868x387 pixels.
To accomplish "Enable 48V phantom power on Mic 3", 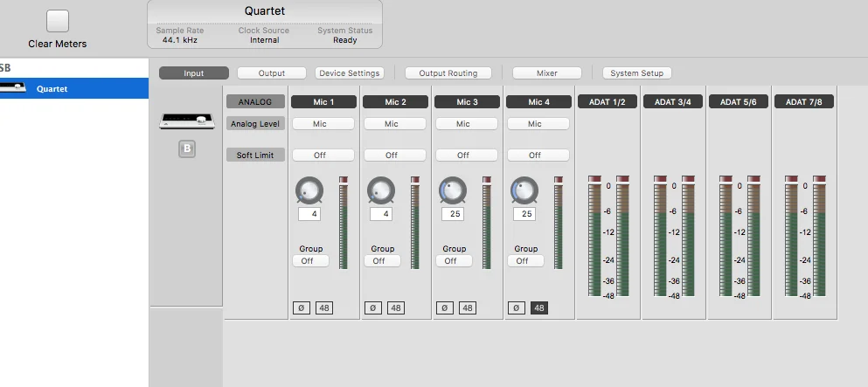I will point(468,308).
